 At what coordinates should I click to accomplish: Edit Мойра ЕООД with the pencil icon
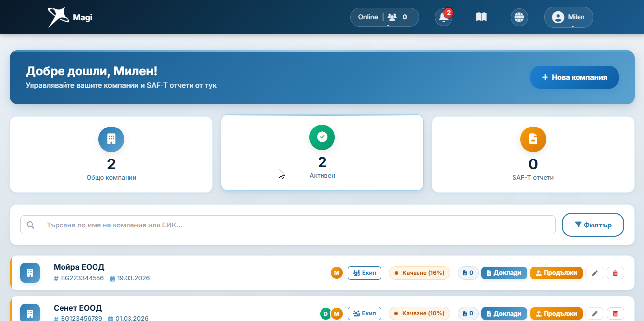[595, 273]
